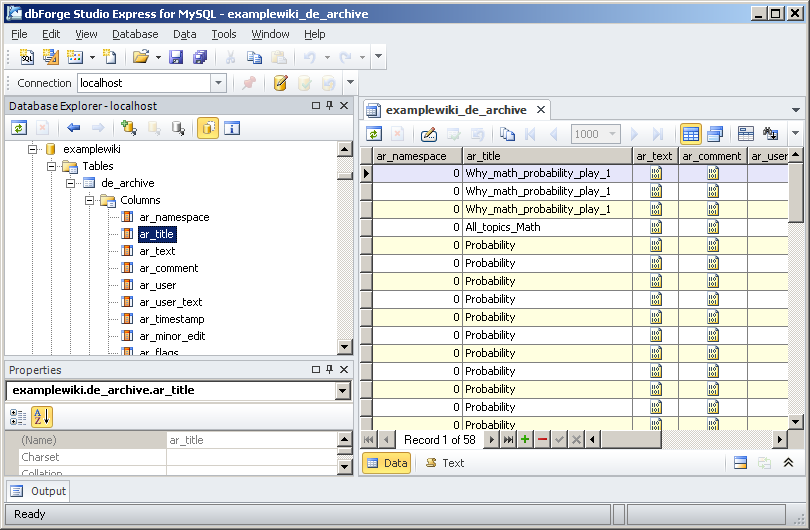Screen dimensions: 810x530
Task: Append a new record with plus icon
Action: click(525, 440)
